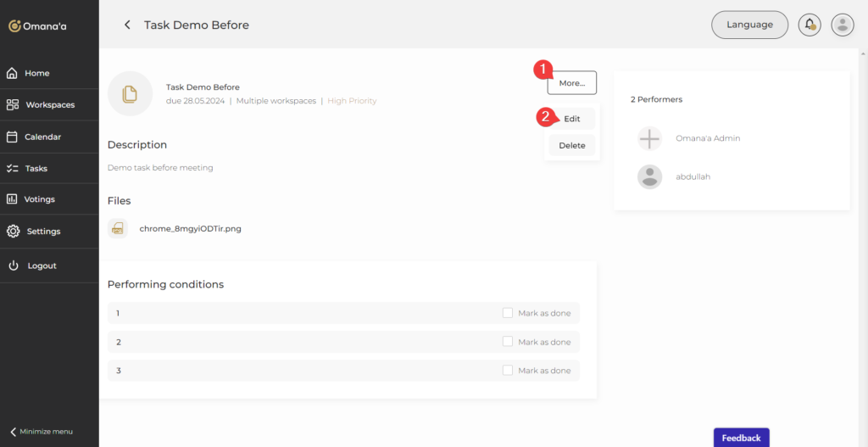This screenshot has width=868, height=447.
Task: Open the notifications bell icon
Action: [810, 25]
